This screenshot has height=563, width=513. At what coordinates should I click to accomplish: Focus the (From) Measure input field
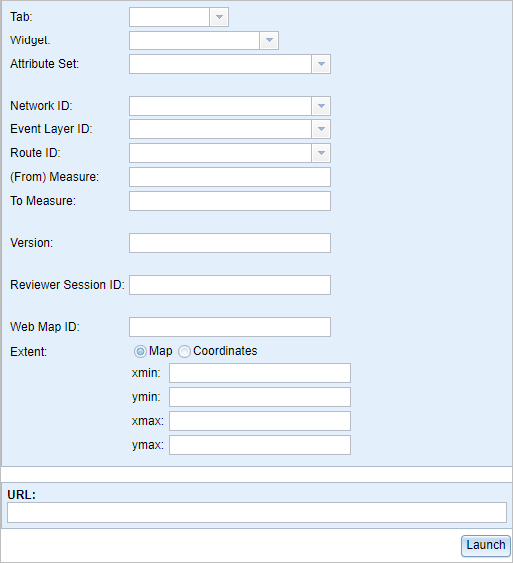point(230,177)
